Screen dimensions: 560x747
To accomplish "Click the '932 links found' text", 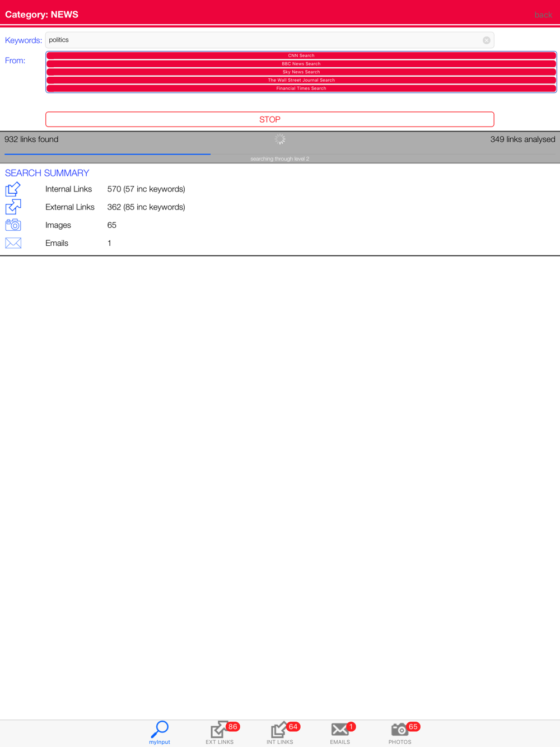I will [x=31, y=139].
